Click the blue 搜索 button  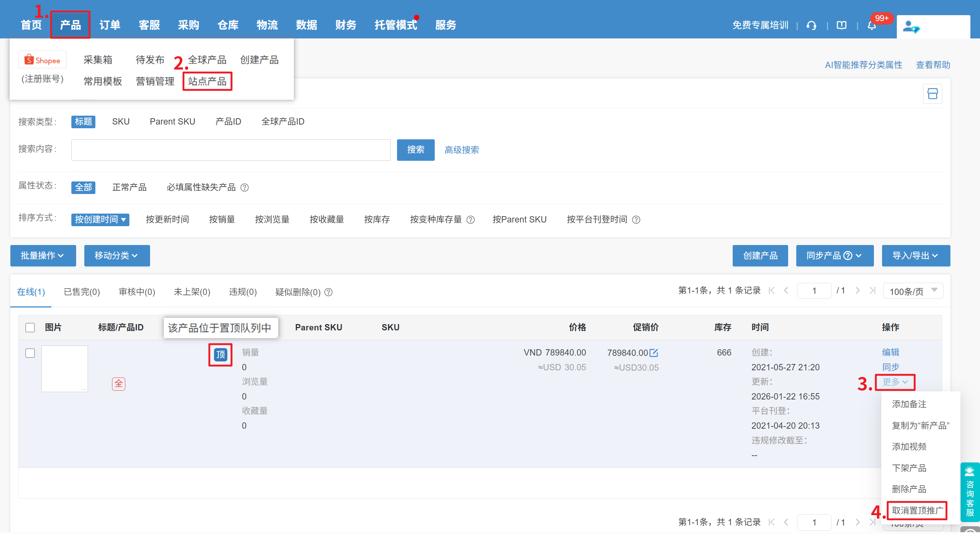(416, 150)
